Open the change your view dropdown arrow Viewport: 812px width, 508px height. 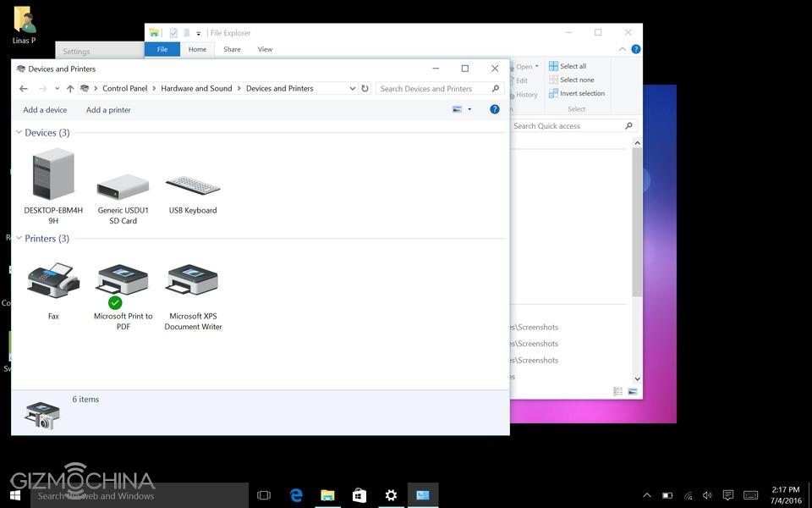point(469,109)
